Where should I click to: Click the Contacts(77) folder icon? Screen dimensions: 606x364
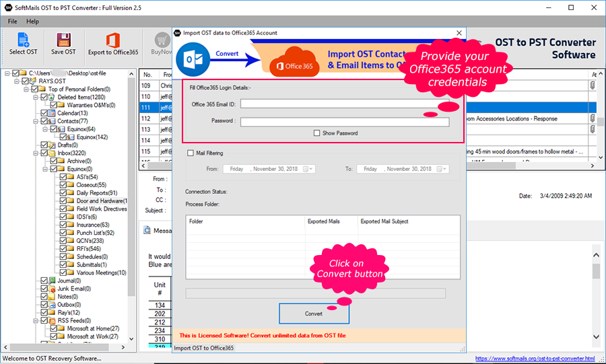coord(52,121)
